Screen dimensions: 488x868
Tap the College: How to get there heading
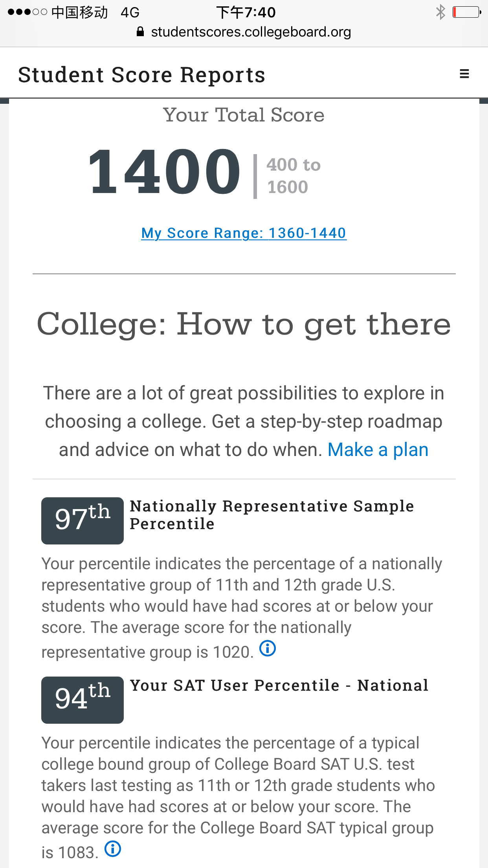[x=244, y=324]
